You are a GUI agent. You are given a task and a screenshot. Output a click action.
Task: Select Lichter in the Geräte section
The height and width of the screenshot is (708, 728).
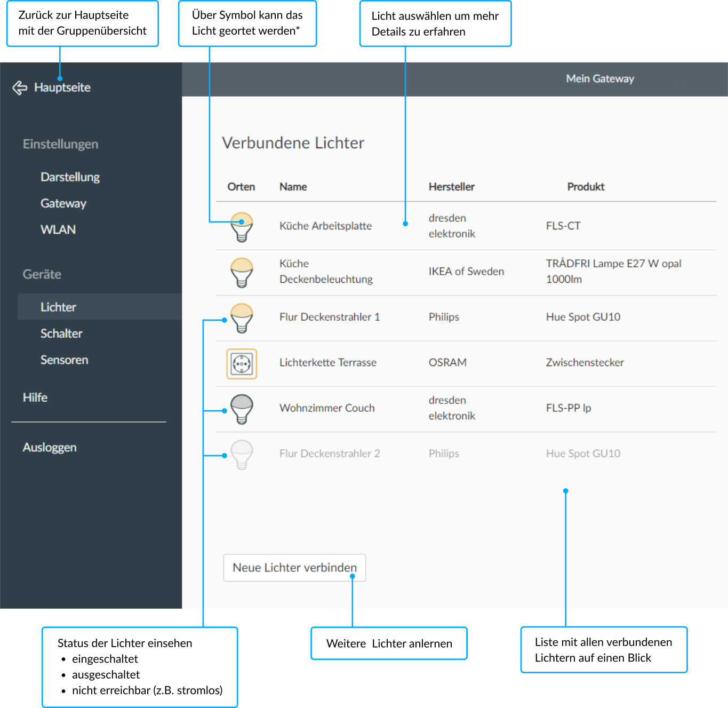(x=58, y=307)
